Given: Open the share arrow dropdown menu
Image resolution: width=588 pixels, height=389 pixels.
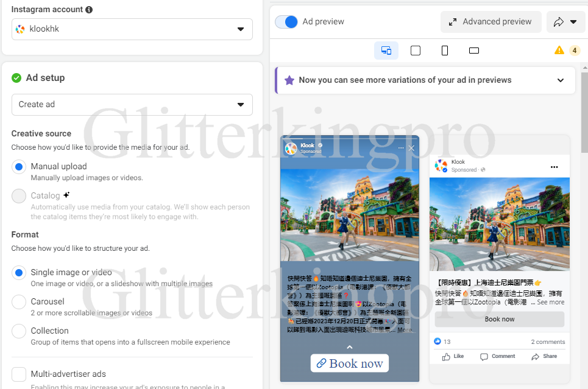Looking at the screenshot, I should tap(565, 22).
